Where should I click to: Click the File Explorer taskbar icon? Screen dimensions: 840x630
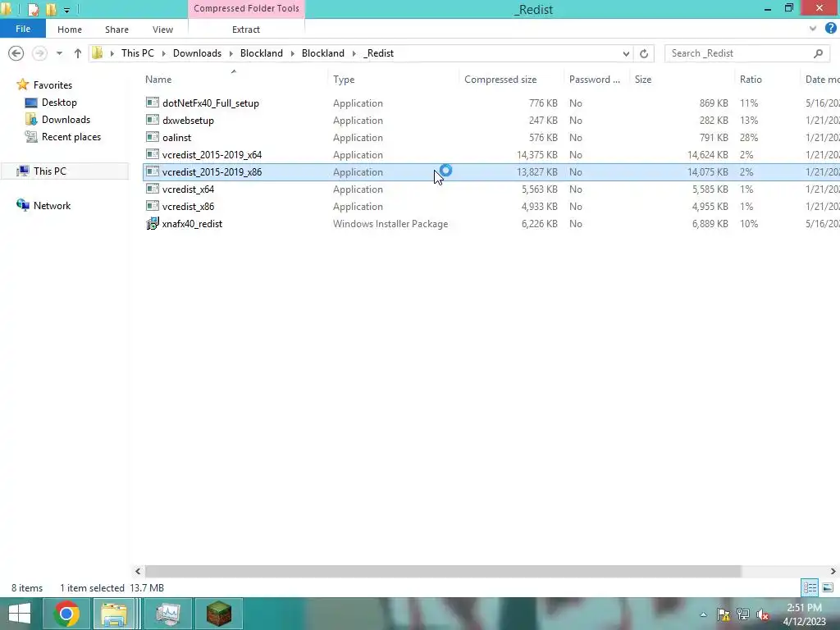[x=114, y=614]
